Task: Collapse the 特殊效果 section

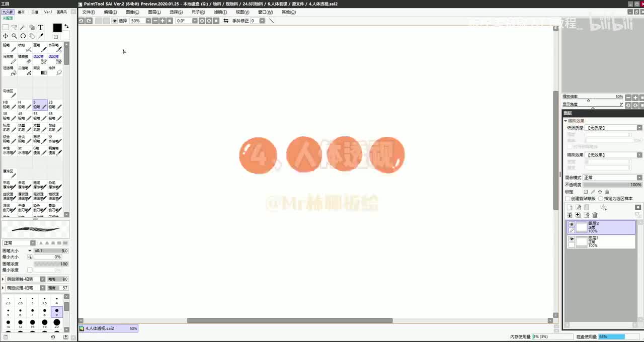Action: (x=566, y=121)
